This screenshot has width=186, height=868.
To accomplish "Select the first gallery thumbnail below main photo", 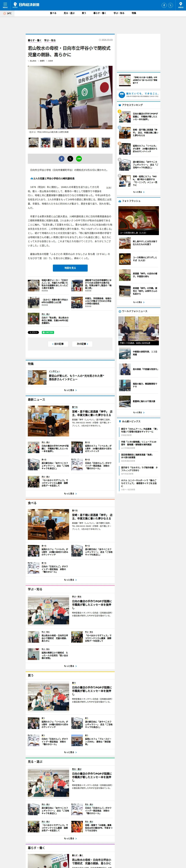I will (33, 142).
